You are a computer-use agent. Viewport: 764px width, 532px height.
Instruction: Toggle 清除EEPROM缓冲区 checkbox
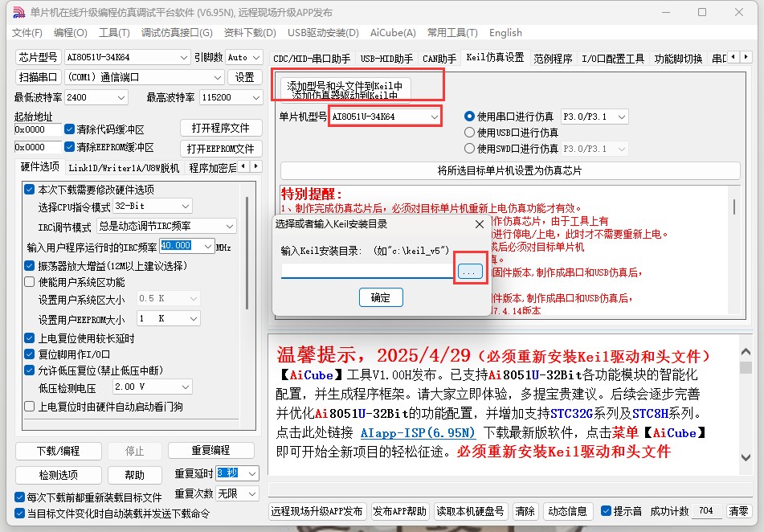pos(69,147)
